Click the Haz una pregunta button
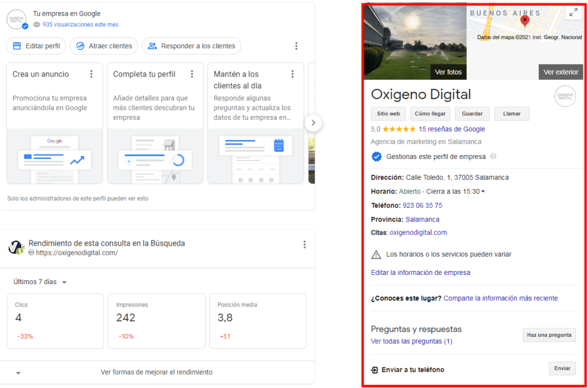The height and width of the screenshot is (388, 588). click(x=549, y=335)
